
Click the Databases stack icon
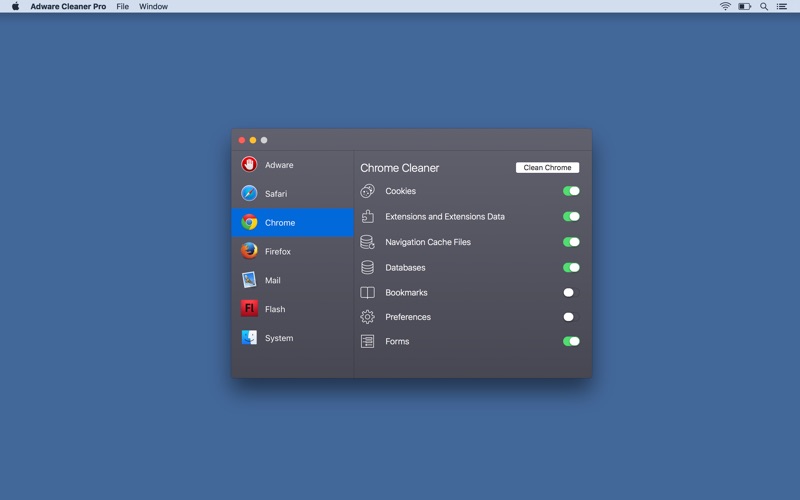pyautogui.click(x=367, y=267)
